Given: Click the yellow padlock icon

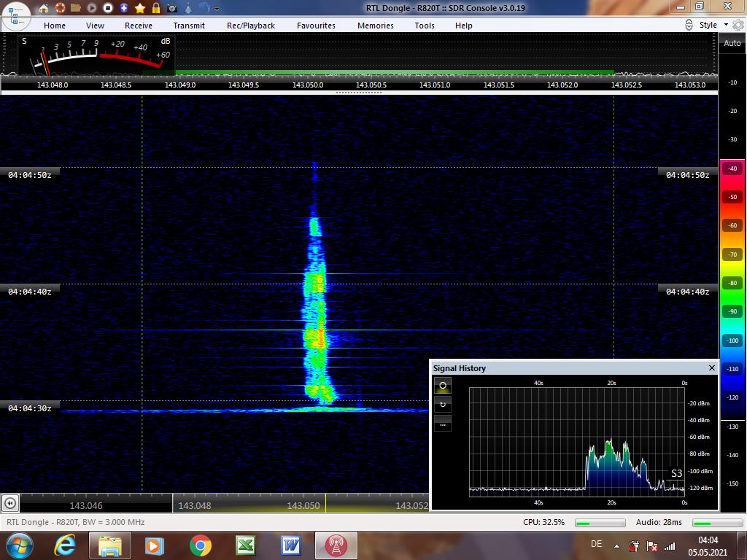Looking at the screenshot, I should [x=156, y=8].
